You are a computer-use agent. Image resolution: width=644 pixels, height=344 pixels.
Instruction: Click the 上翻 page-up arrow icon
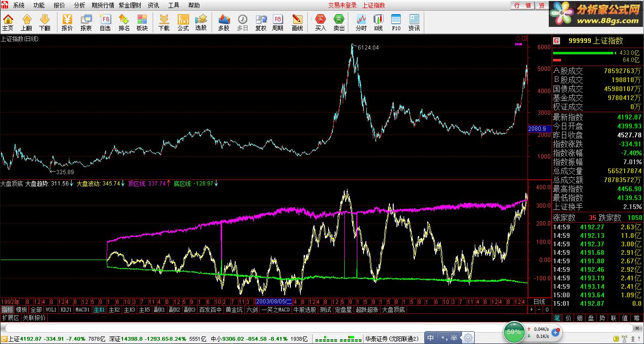click(x=26, y=22)
